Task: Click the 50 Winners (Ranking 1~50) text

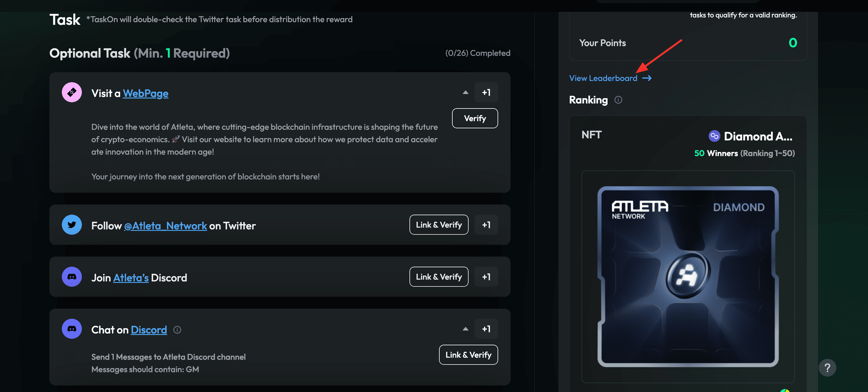Action: (x=744, y=153)
